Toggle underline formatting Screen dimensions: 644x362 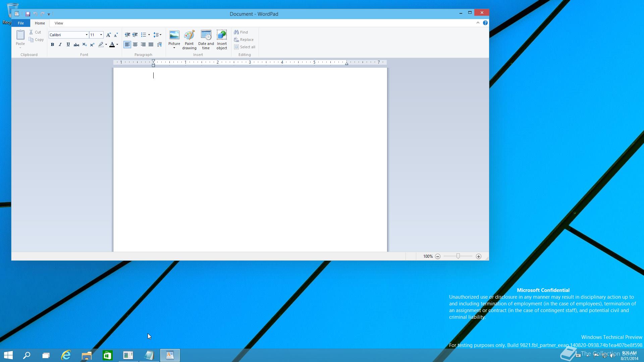point(68,45)
